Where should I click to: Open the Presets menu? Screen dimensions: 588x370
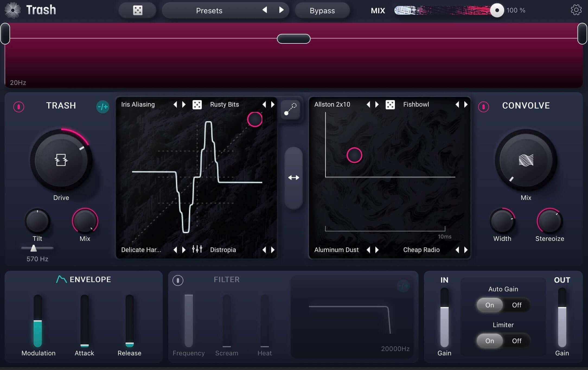coord(209,11)
